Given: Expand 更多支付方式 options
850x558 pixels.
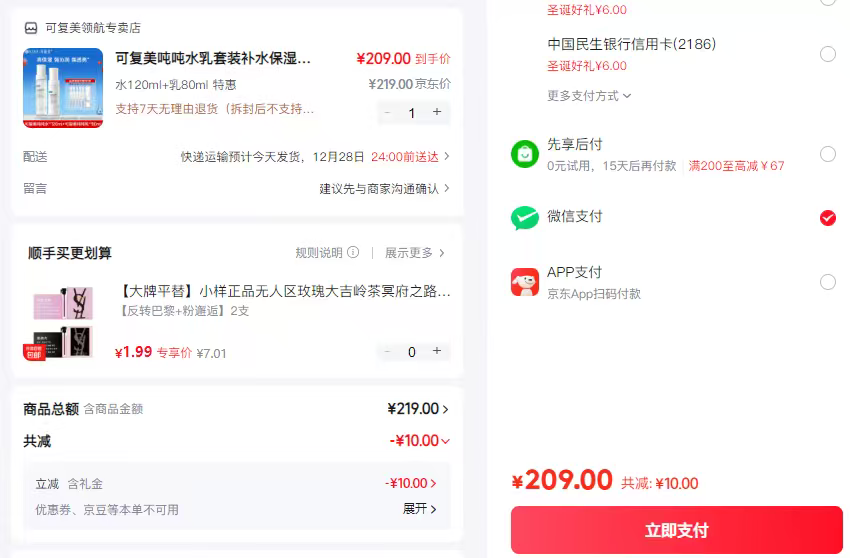Looking at the screenshot, I should pyautogui.click(x=589, y=96).
